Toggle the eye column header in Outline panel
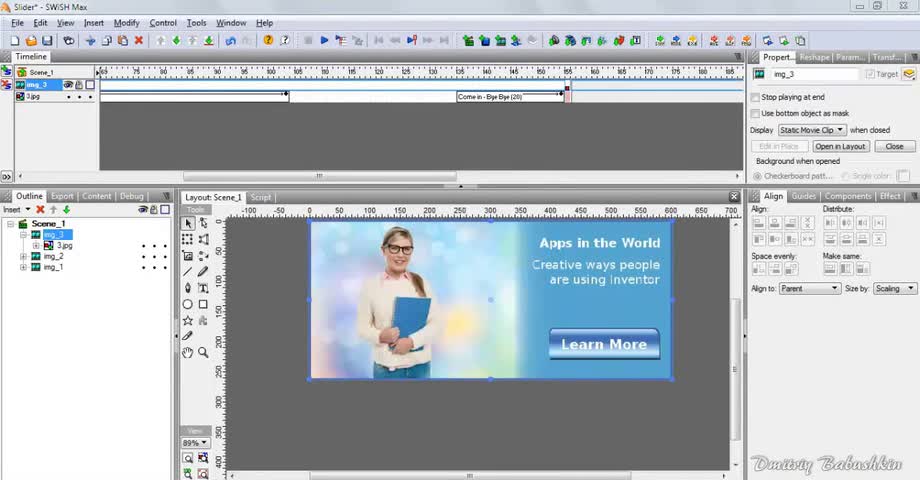920x480 pixels. (x=143, y=209)
